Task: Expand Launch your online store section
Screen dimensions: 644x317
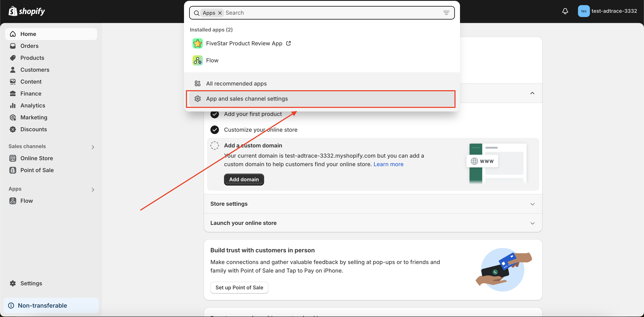Action: pyautogui.click(x=373, y=223)
